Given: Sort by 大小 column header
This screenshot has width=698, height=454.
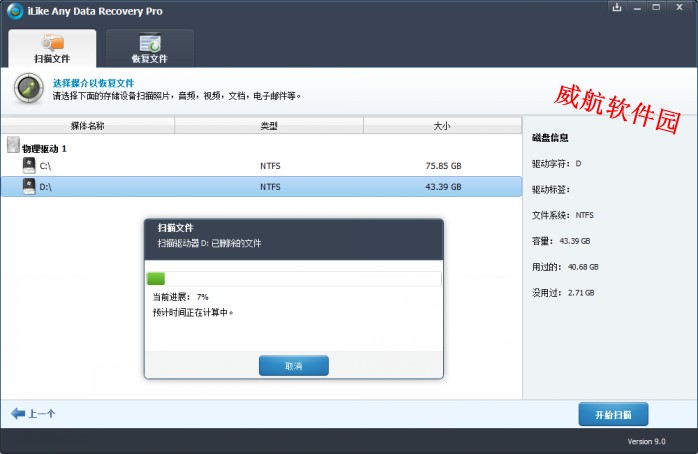Looking at the screenshot, I should pyautogui.click(x=442, y=126).
